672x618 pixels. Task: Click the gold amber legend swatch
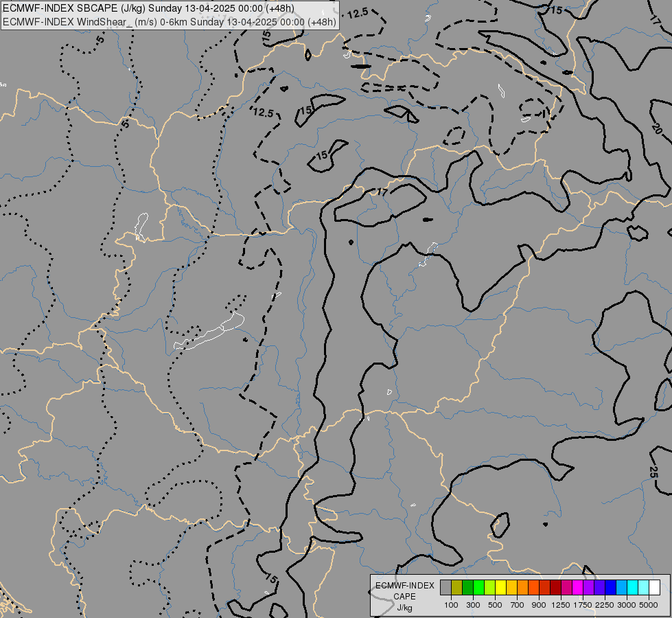[x=511, y=588]
